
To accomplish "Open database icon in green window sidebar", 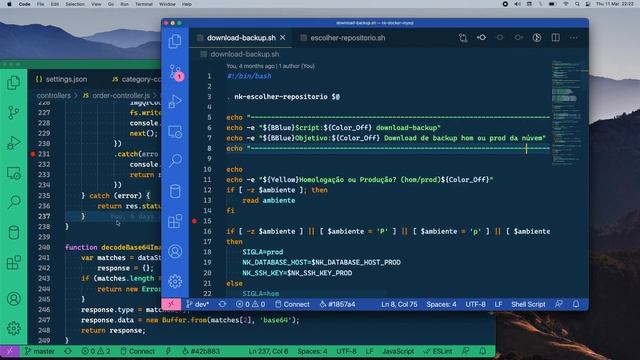I will [13, 233].
